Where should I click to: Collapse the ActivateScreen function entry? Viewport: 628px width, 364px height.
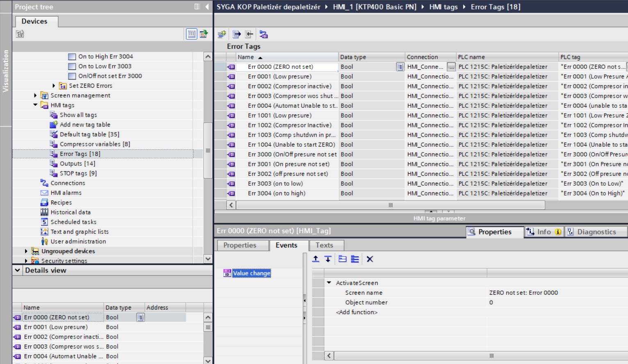pyautogui.click(x=329, y=283)
